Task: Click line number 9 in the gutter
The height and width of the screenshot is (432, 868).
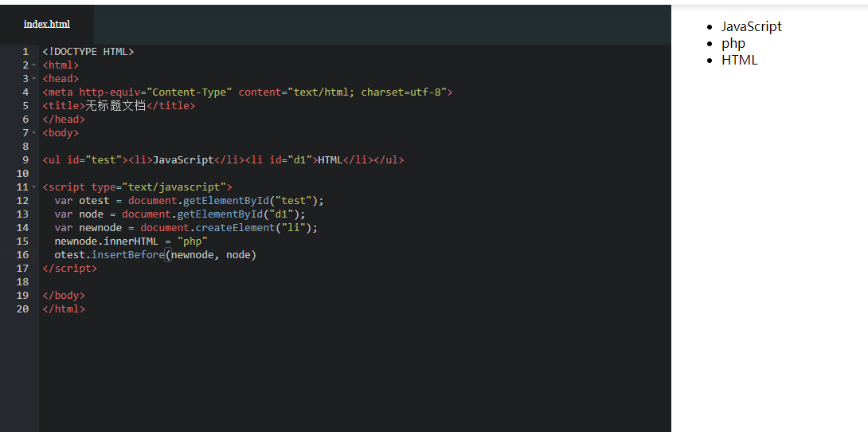Action: tap(25, 160)
